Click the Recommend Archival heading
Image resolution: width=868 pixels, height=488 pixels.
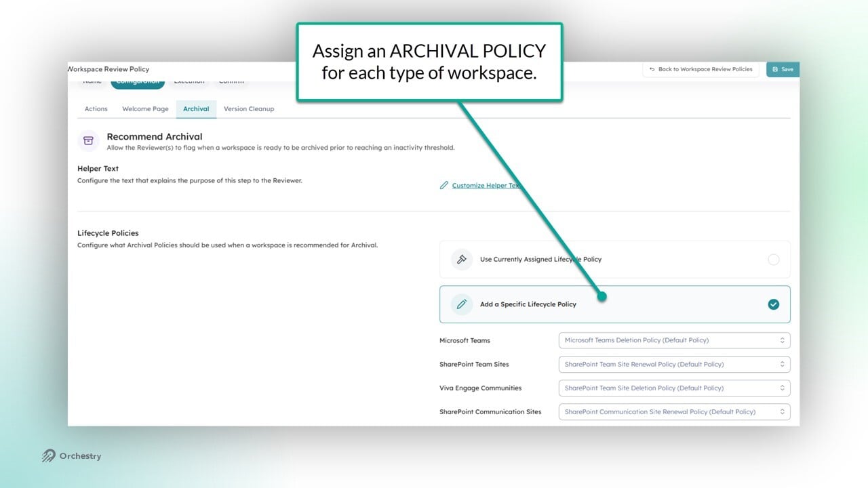pos(155,136)
